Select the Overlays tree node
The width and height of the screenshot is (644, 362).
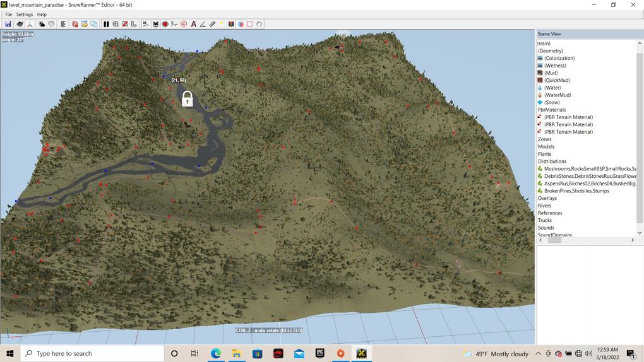click(547, 199)
